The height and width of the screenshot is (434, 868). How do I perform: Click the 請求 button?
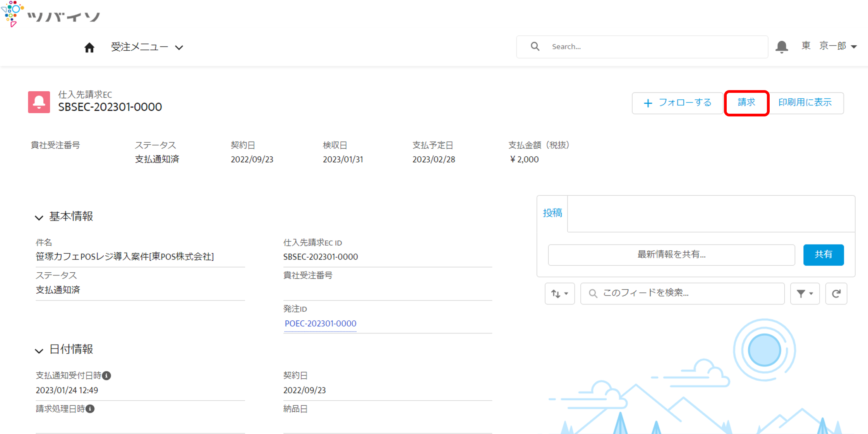(x=746, y=103)
